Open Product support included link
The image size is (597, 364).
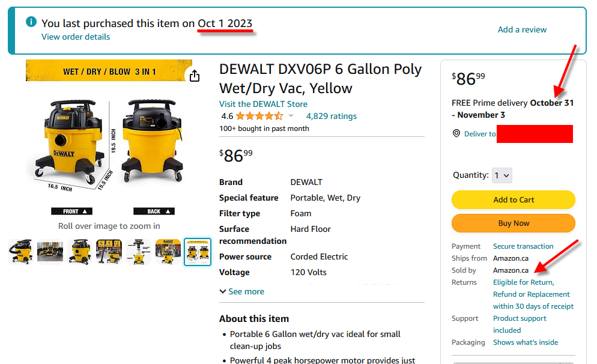coord(520,318)
